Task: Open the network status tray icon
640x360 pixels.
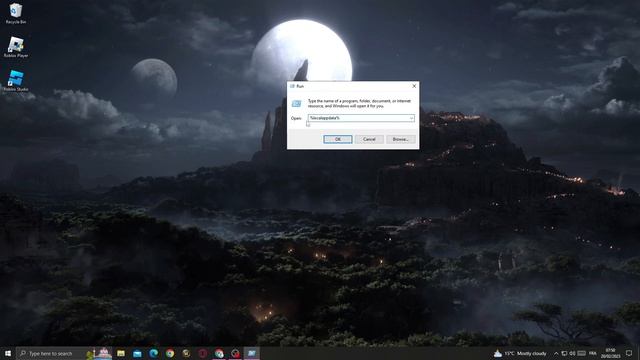Action: pos(564,353)
